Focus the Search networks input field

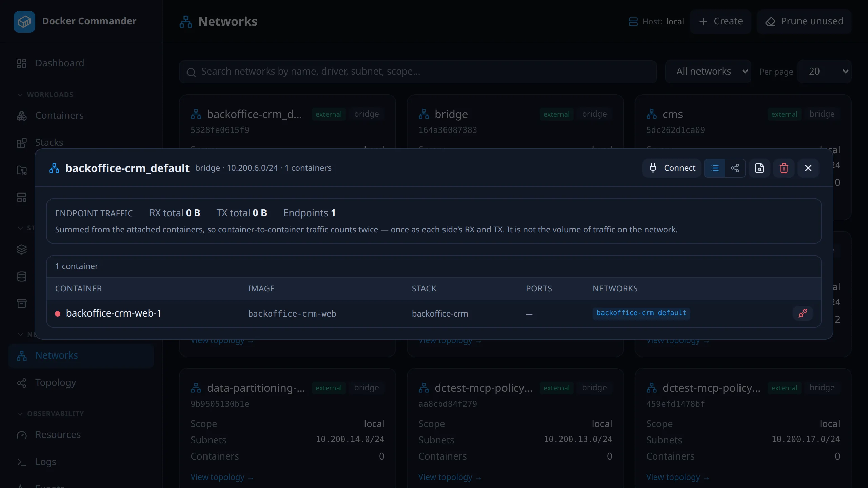418,72
